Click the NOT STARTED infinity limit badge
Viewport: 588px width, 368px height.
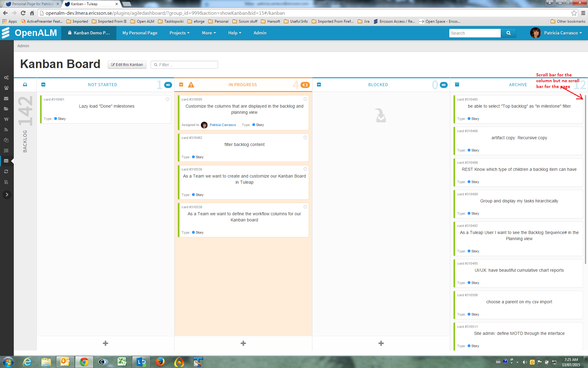click(168, 85)
